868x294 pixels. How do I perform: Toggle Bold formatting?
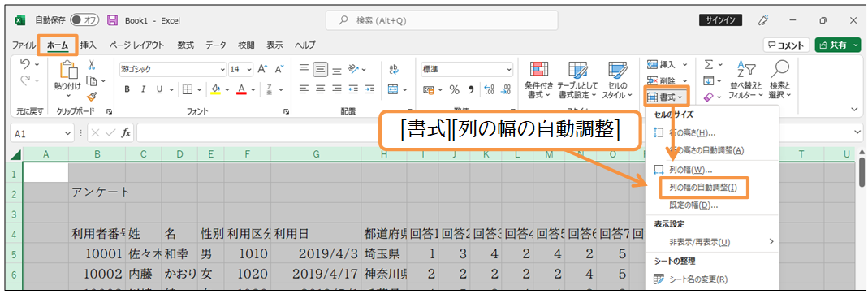(x=127, y=89)
